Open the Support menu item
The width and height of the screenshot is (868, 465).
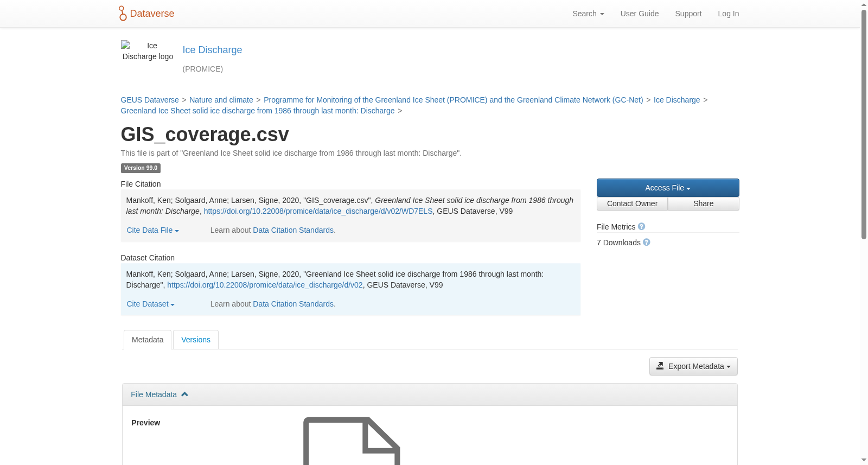pos(688,14)
